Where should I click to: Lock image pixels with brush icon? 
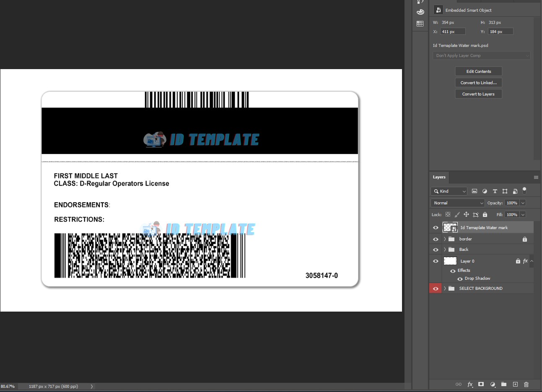tap(457, 214)
